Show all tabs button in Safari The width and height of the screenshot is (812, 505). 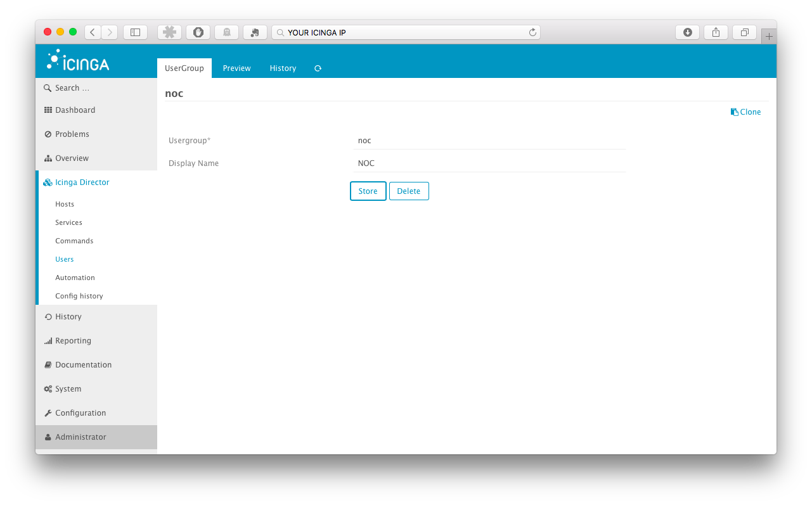745,32
